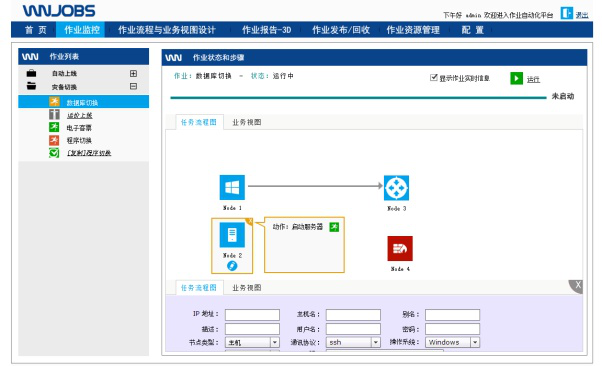Switch to upper 任务流程图 tab
Image resolution: width=602 pixels, height=366 pixels.
[x=199, y=122]
